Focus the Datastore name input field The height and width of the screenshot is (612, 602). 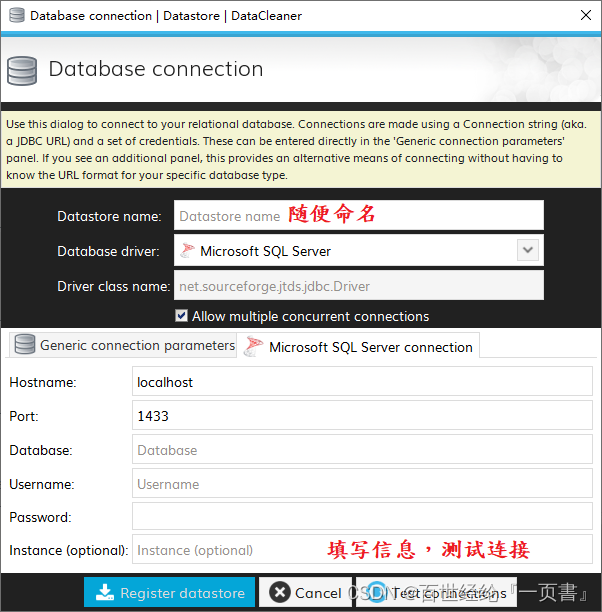(358, 215)
